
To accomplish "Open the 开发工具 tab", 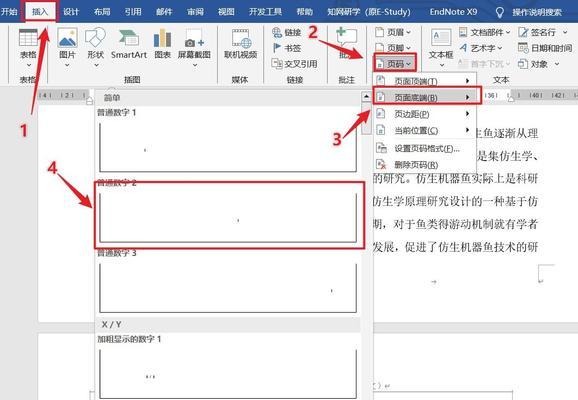I will (265, 11).
